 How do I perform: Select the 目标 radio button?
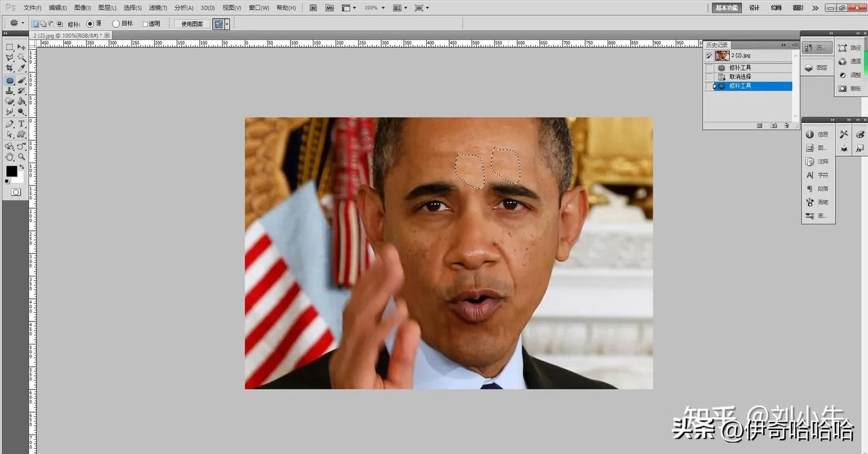[x=116, y=23]
